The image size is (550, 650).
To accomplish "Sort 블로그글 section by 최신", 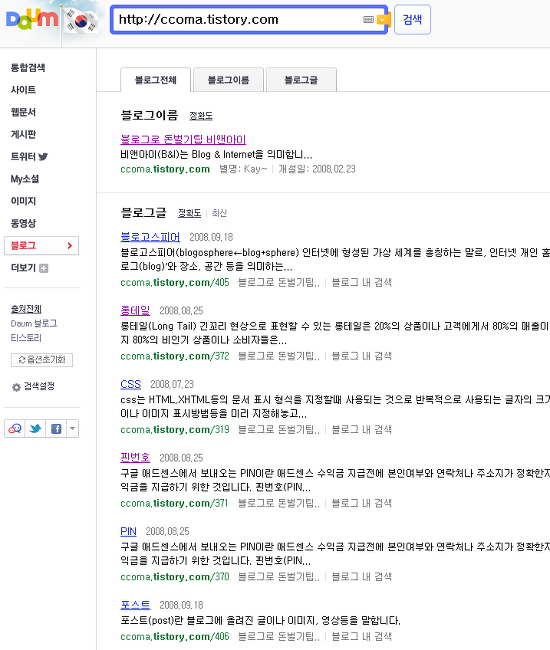I will click(x=219, y=213).
